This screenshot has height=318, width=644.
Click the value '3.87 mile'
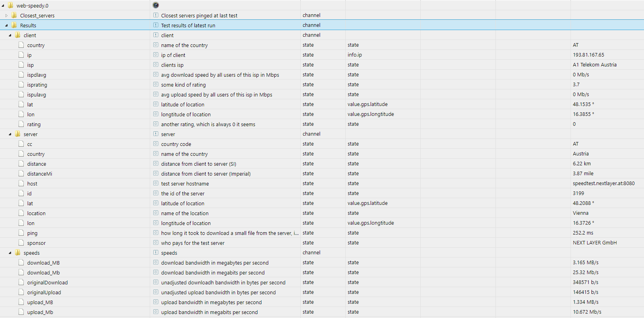(583, 174)
